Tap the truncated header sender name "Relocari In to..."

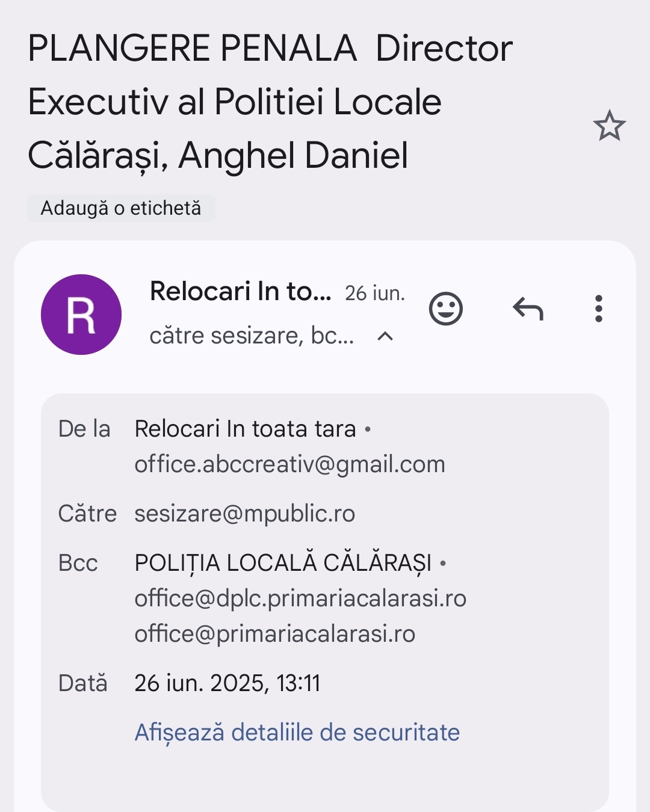(x=240, y=292)
